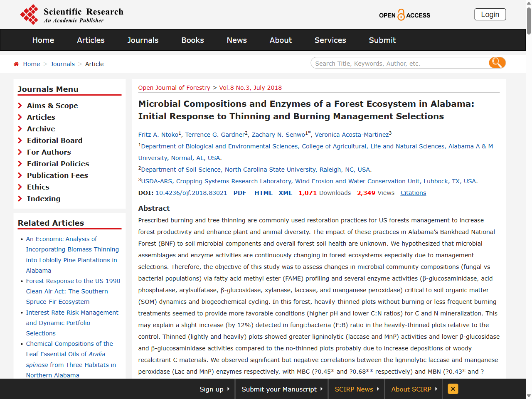Select the Books menu item
Image resolution: width=532 pixels, height=399 pixels.
click(192, 40)
